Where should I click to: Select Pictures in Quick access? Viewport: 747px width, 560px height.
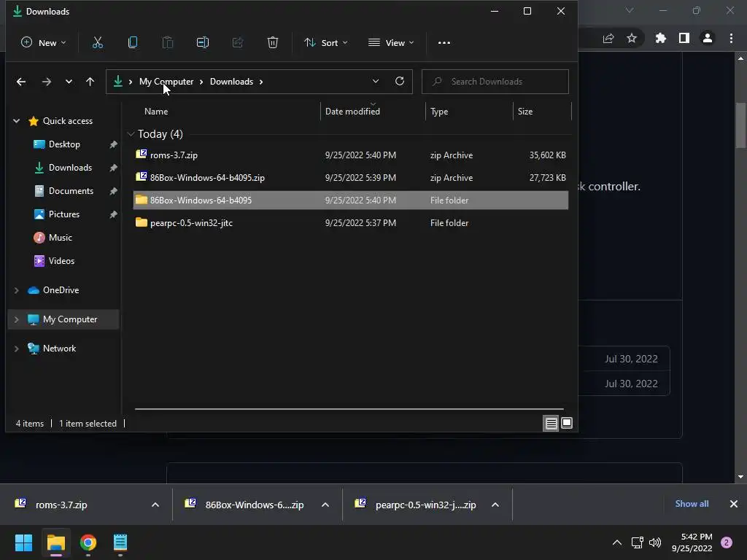pyautogui.click(x=64, y=214)
